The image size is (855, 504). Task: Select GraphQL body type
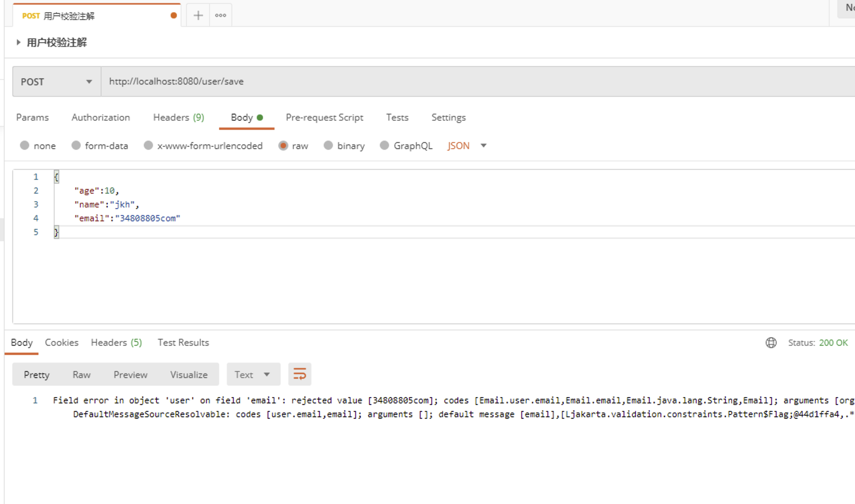[x=384, y=146]
